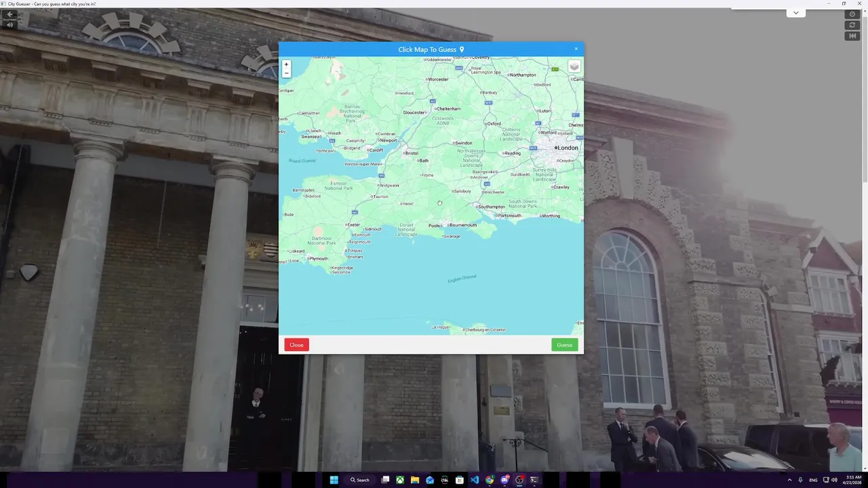Click Cardiff on the map
This screenshot has width=868, height=488.
(375, 149)
